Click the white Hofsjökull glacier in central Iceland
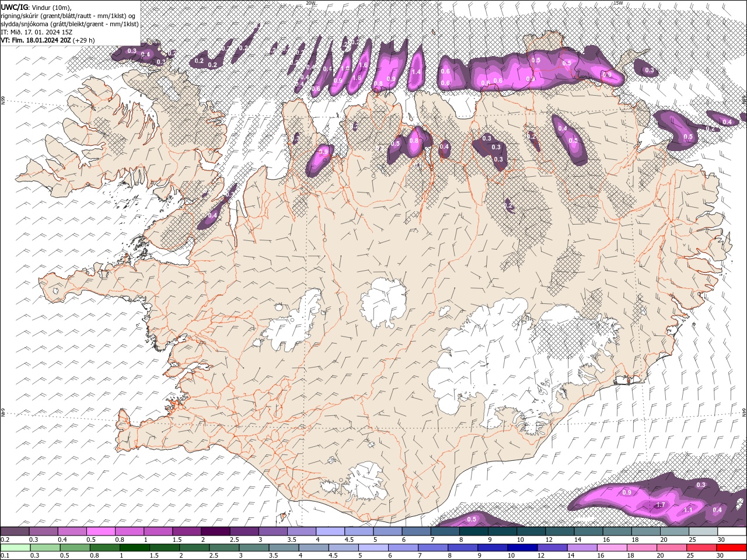The image size is (747, 560). (383, 303)
